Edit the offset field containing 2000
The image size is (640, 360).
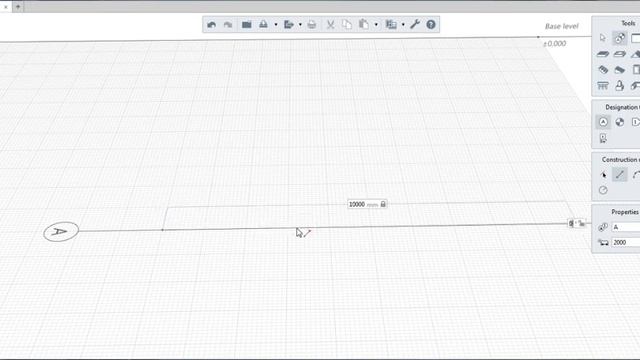click(626, 242)
